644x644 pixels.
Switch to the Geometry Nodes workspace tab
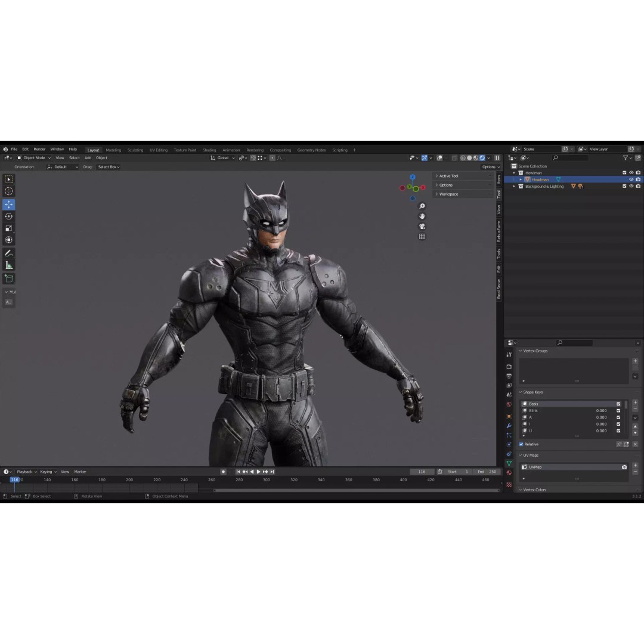[311, 150]
